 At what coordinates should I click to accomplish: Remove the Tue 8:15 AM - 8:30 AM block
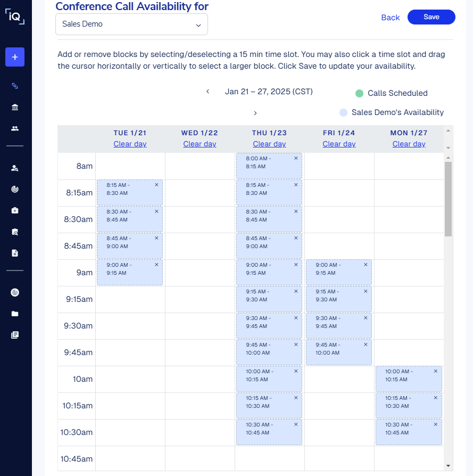(x=156, y=185)
